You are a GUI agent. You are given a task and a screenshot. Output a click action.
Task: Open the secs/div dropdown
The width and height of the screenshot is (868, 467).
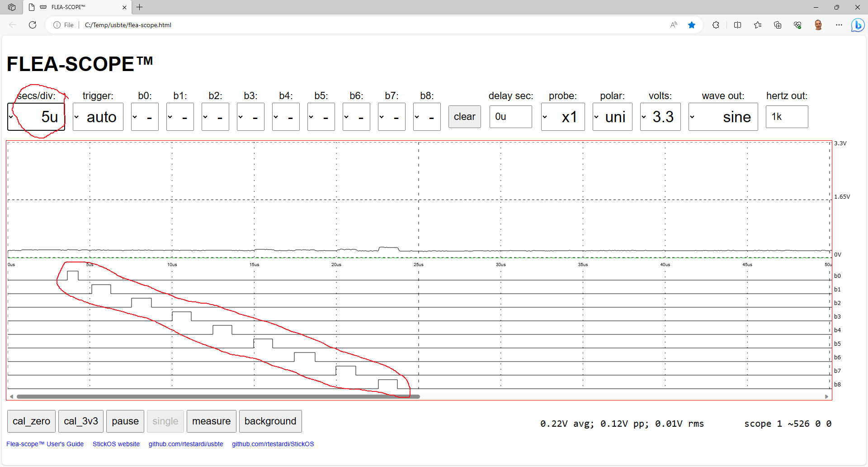pos(36,117)
